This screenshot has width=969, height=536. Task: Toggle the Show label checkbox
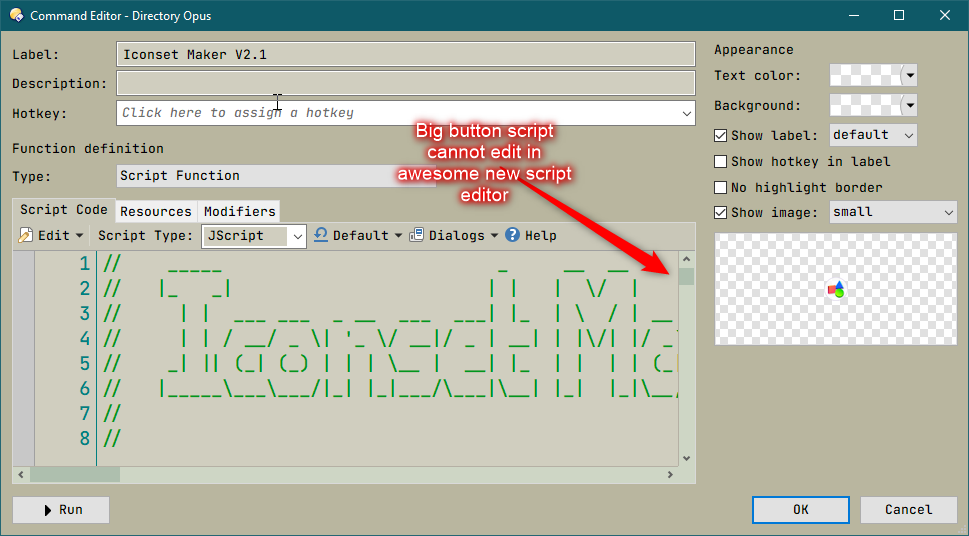[721, 135]
